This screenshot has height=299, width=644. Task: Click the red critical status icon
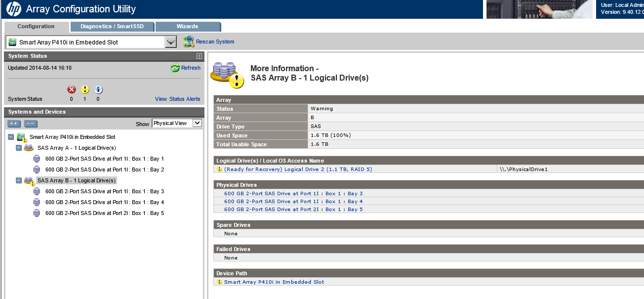[72, 89]
